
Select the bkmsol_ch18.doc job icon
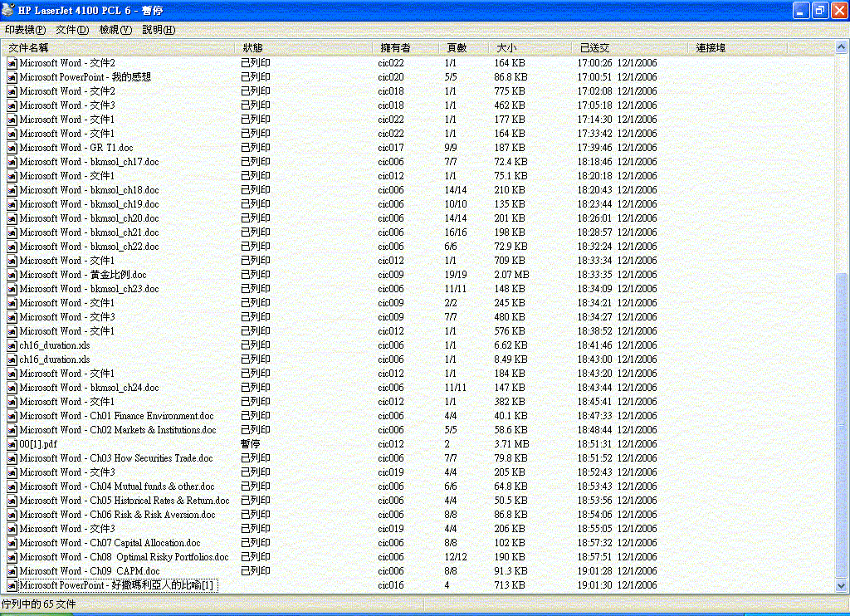coord(12,190)
